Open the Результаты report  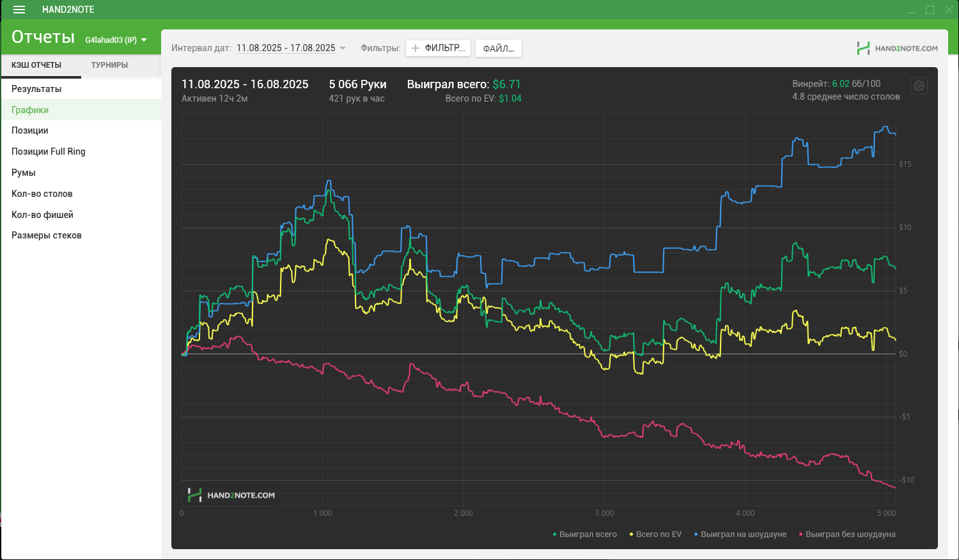81,89
